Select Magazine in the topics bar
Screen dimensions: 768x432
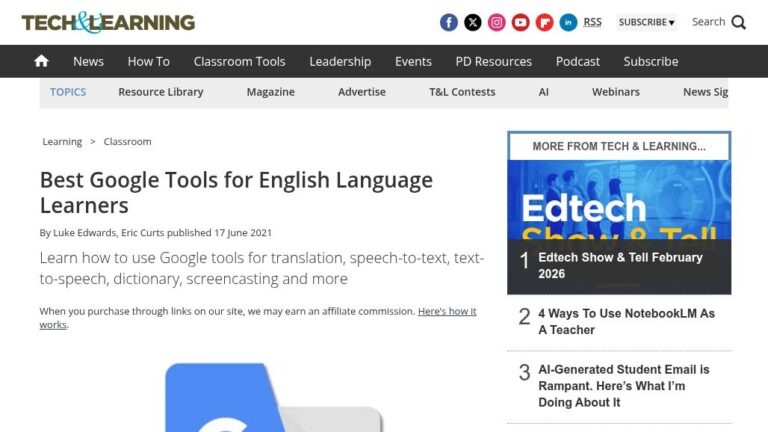270,92
